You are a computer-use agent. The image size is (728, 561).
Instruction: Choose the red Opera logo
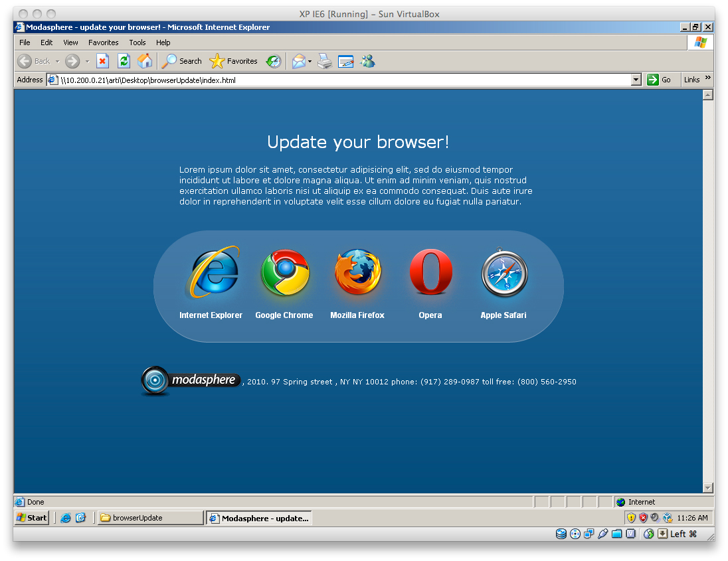click(x=431, y=272)
